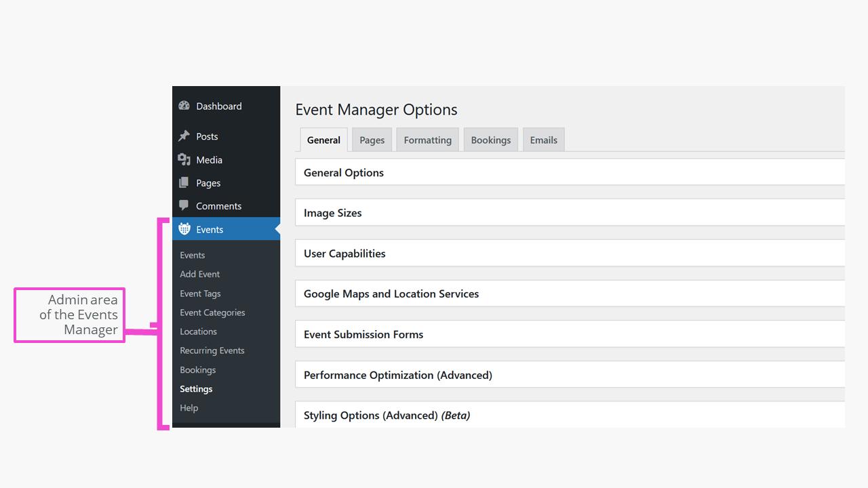The height and width of the screenshot is (488, 868).
Task: Navigate to Recurring Events
Action: [212, 350]
